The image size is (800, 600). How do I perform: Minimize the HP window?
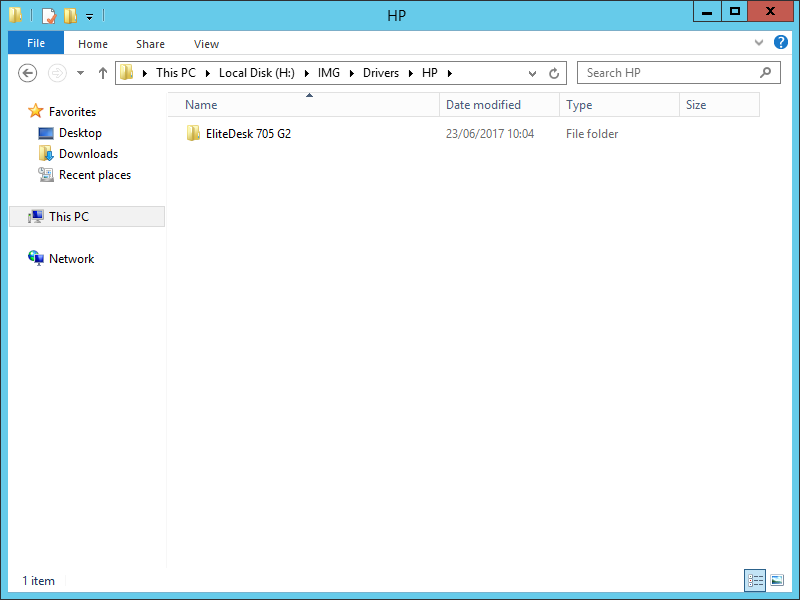[x=707, y=12]
